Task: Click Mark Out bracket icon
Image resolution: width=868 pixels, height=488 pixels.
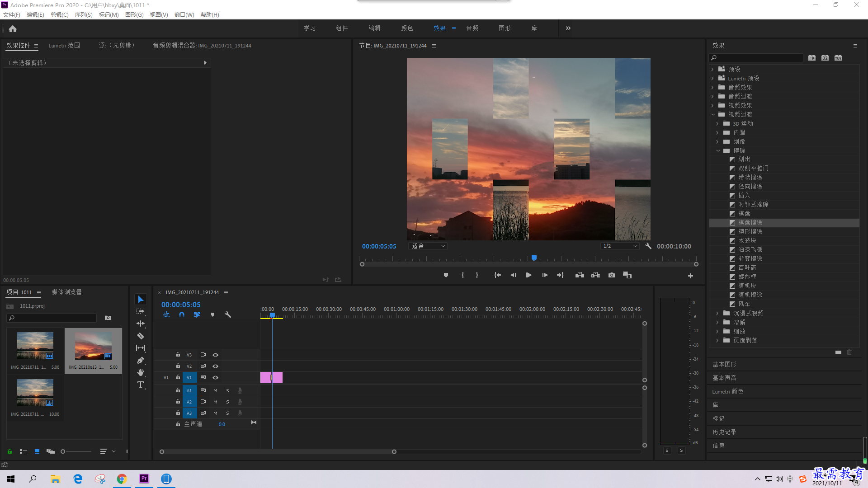Action: pos(477,275)
